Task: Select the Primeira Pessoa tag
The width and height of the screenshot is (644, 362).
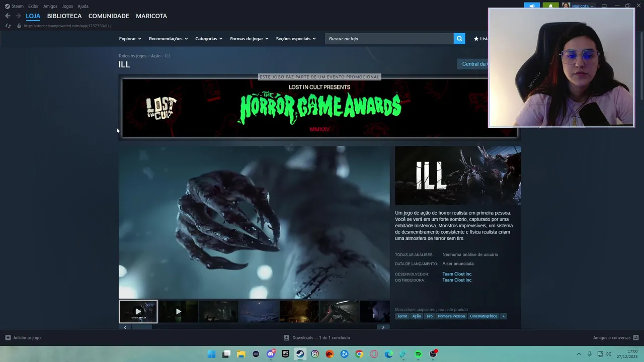Action: (x=451, y=316)
